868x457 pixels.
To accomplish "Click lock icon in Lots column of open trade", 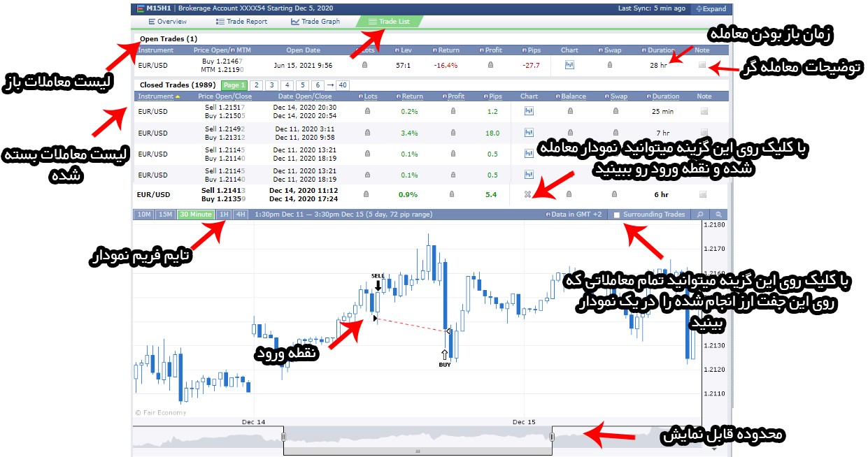I will (x=364, y=65).
